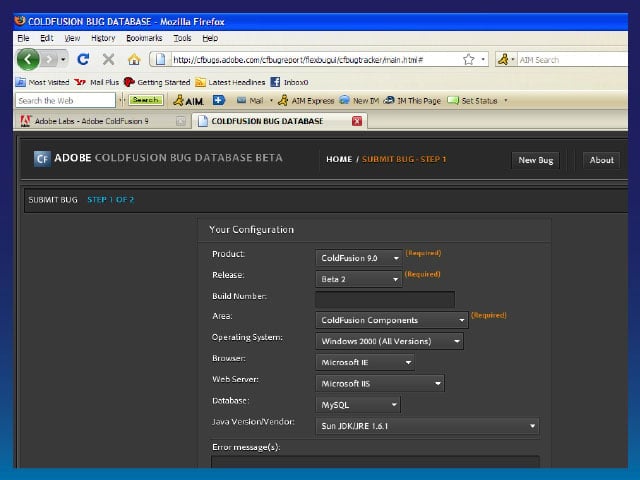This screenshot has width=640, height=480.
Task: Click the About button
Action: (x=601, y=160)
